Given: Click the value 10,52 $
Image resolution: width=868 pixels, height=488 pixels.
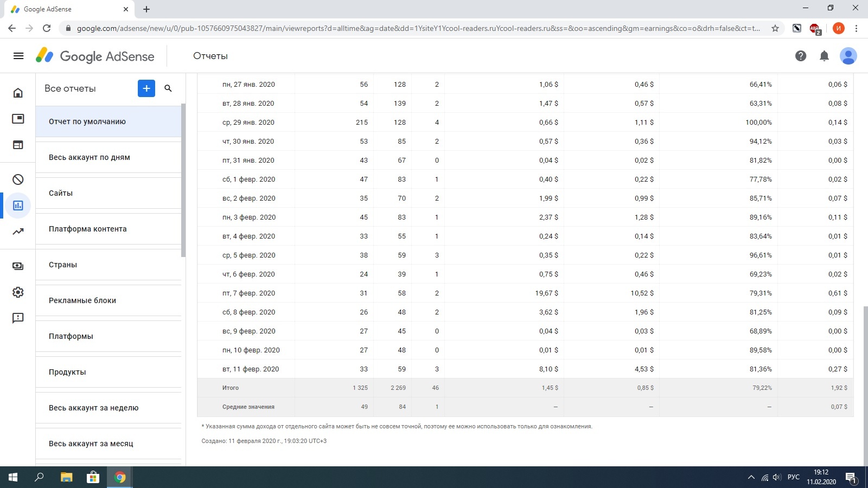Looking at the screenshot, I should click(x=642, y=293).
